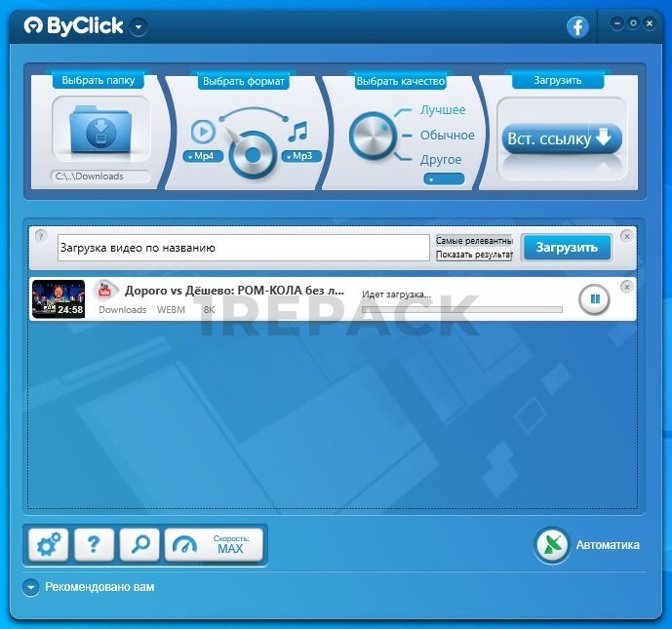
Task: Open the Mp3 audio format dropdown
Action: click(301, 156)
